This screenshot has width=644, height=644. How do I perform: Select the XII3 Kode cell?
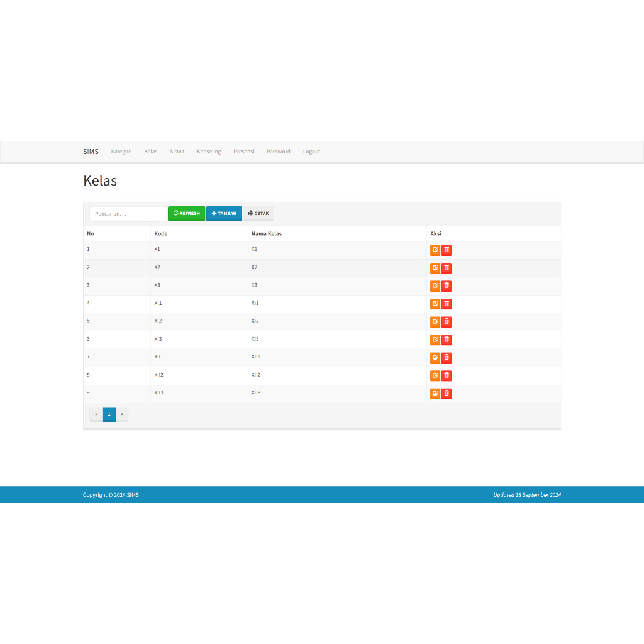tap(199, 394)
